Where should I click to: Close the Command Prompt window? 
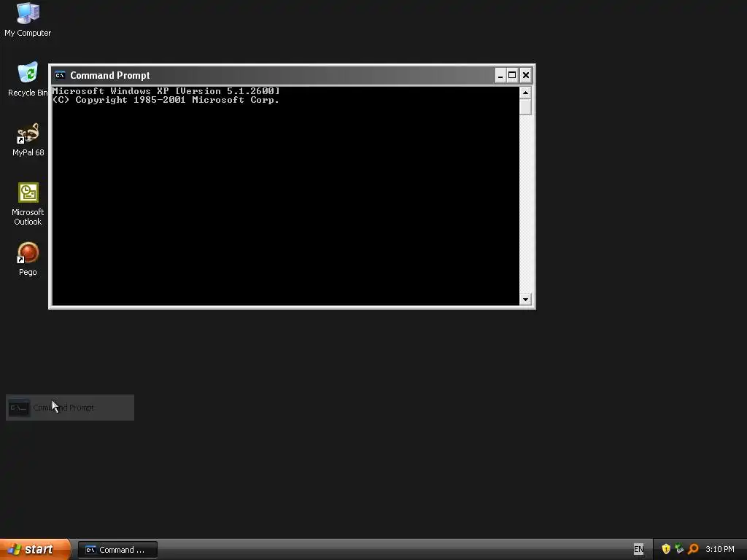[x=526, y=75]
